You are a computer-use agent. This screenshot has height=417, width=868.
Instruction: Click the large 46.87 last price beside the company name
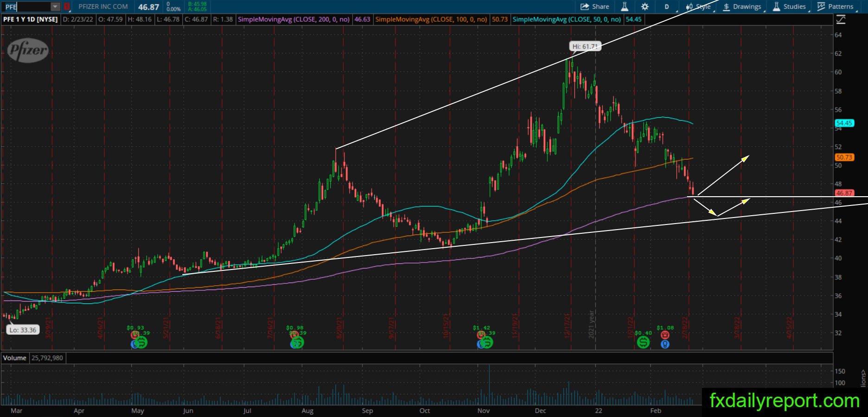pos(148,7)
